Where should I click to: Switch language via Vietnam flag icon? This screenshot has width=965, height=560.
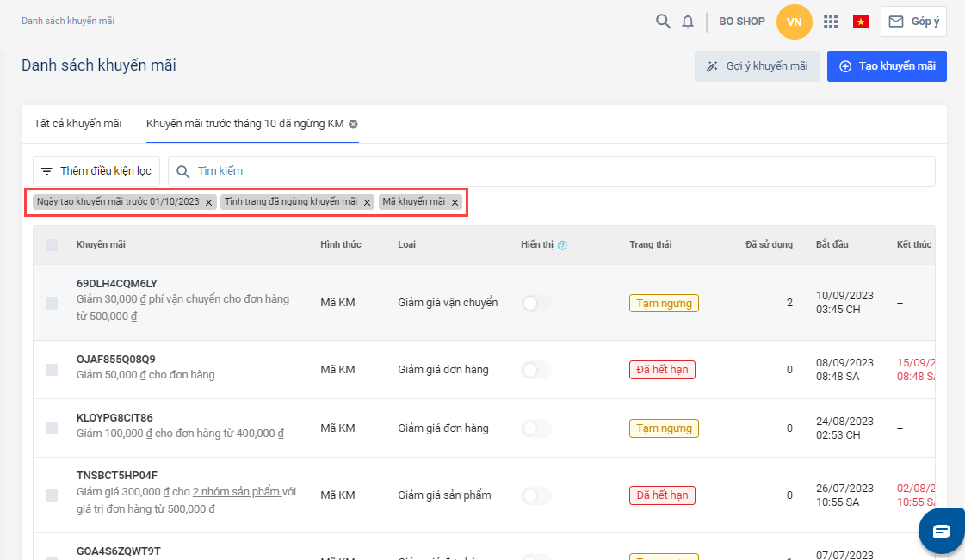click(860, 22)
